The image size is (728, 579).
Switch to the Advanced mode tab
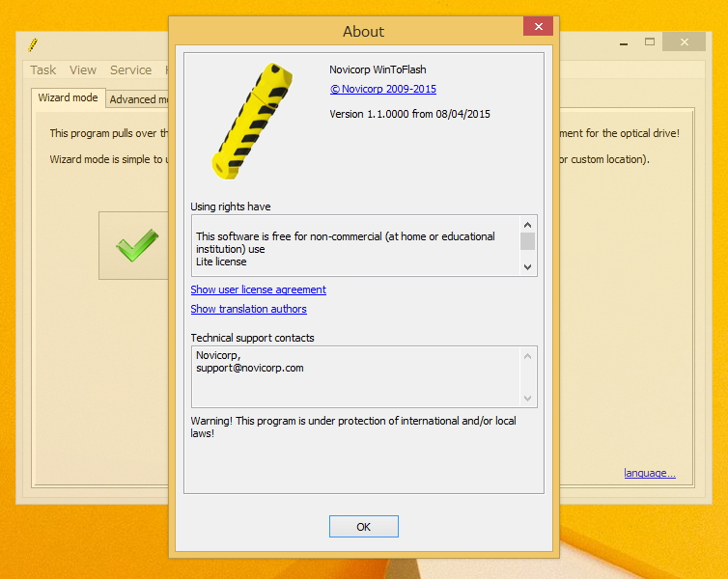click(x=138, y=99)
